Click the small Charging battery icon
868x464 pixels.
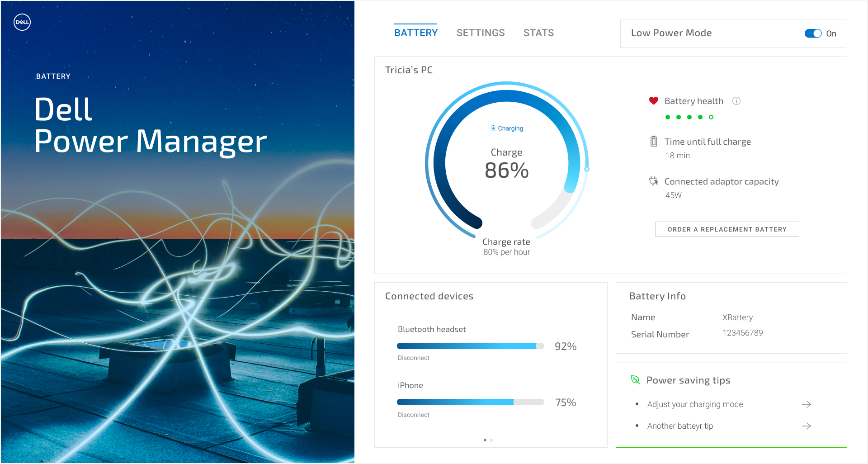(493, 128)
